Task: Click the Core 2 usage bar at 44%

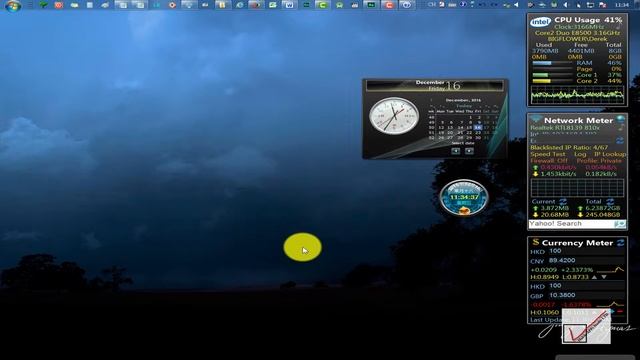Action: click(552, 81)
